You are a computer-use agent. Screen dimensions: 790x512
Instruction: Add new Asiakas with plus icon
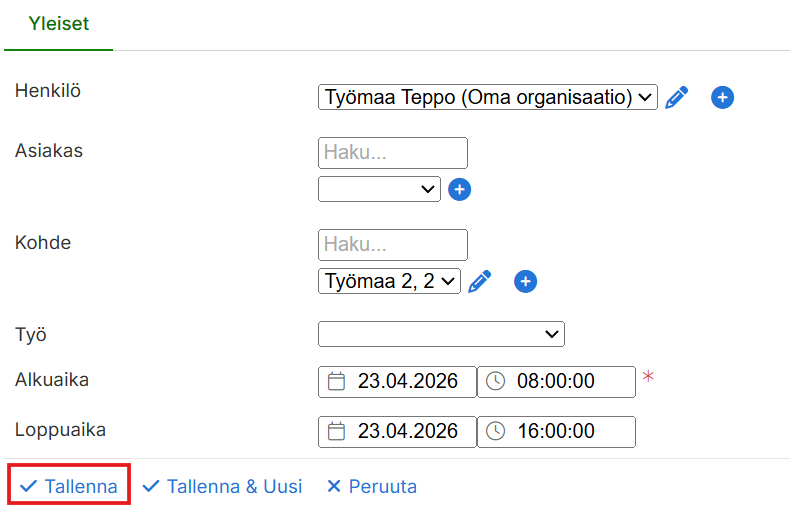coord(459,189)
